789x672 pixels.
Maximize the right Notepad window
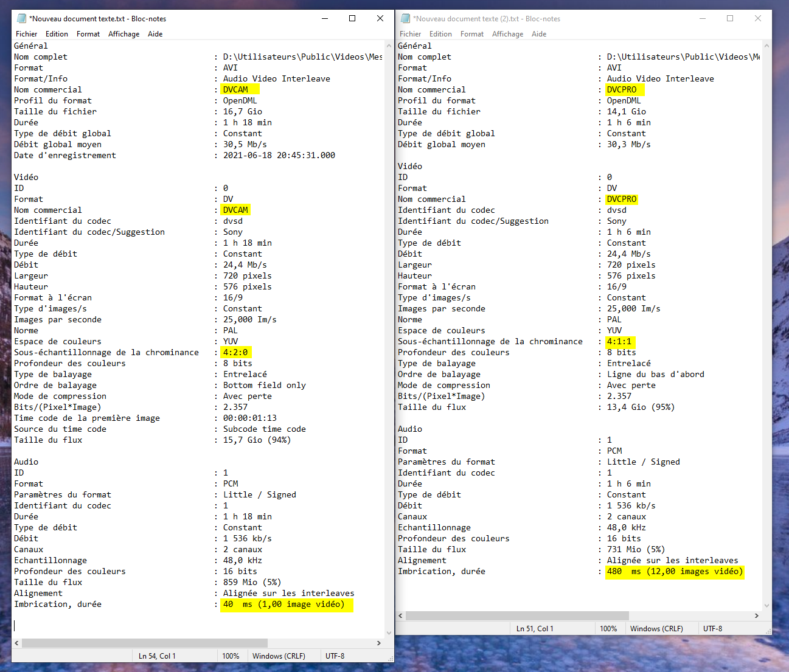point(730,18)
